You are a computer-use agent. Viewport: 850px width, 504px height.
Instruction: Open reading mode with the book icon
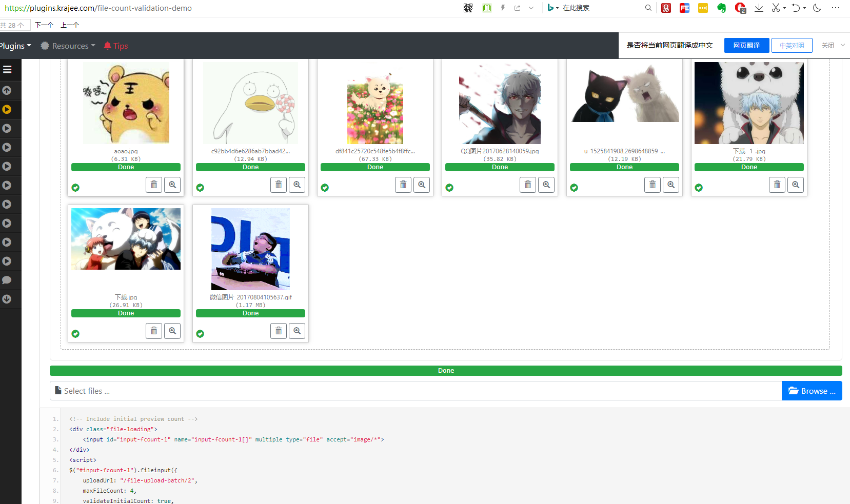pos(486,8)
